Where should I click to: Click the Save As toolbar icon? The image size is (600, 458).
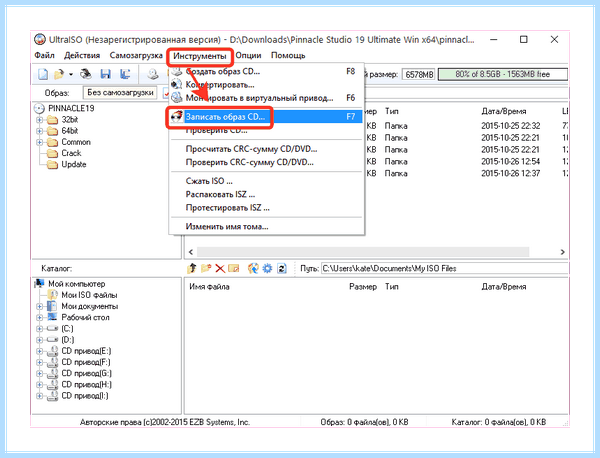click(x=125, y=74)
